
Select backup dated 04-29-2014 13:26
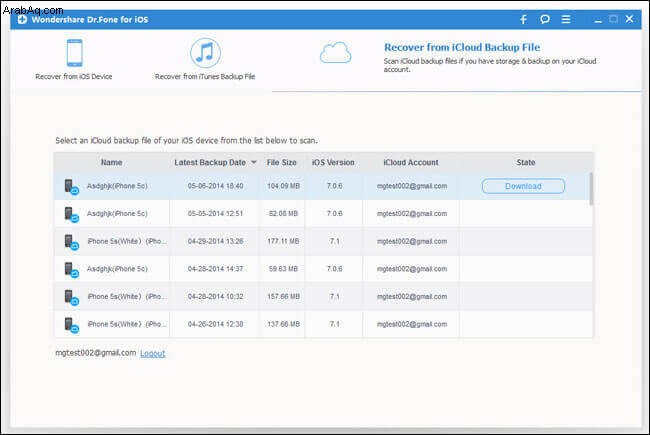pos(323,241)
